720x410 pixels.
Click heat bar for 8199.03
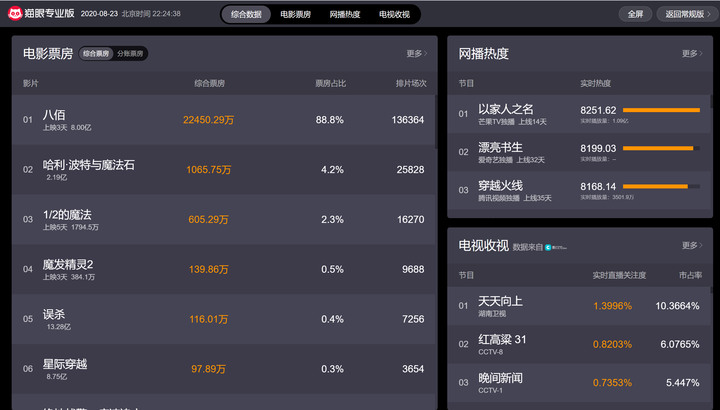coord(662,148)
